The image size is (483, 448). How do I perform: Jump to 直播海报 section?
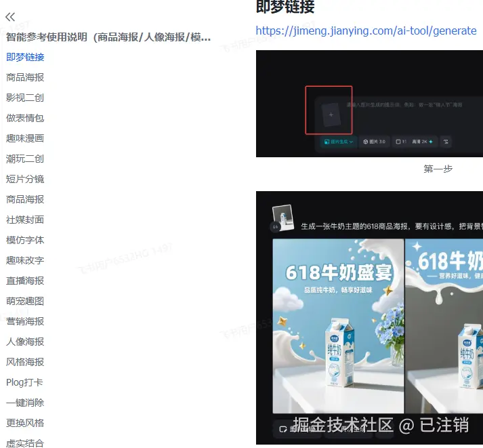coord(25,281)
